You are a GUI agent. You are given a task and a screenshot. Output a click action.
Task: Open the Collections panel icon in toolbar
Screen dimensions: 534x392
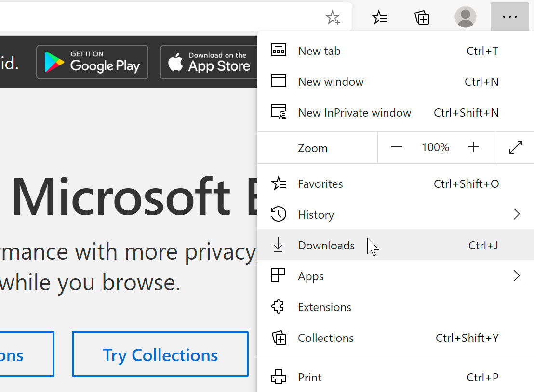pyautogui.click(x=422, y=17)
